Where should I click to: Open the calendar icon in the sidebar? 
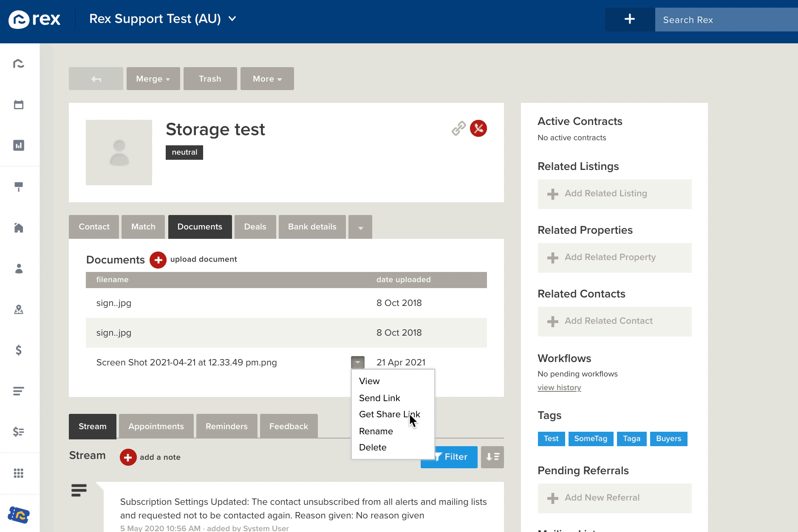coord(19,105)
